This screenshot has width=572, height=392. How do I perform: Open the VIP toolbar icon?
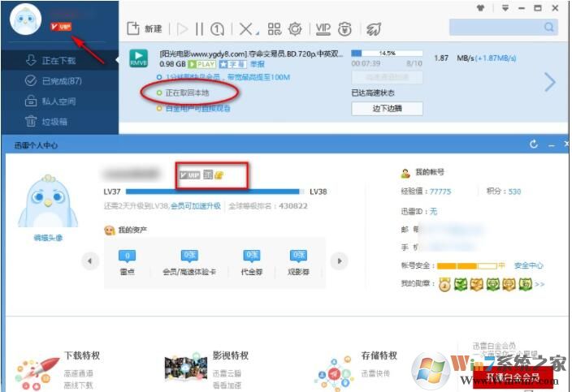pos(323,28)
